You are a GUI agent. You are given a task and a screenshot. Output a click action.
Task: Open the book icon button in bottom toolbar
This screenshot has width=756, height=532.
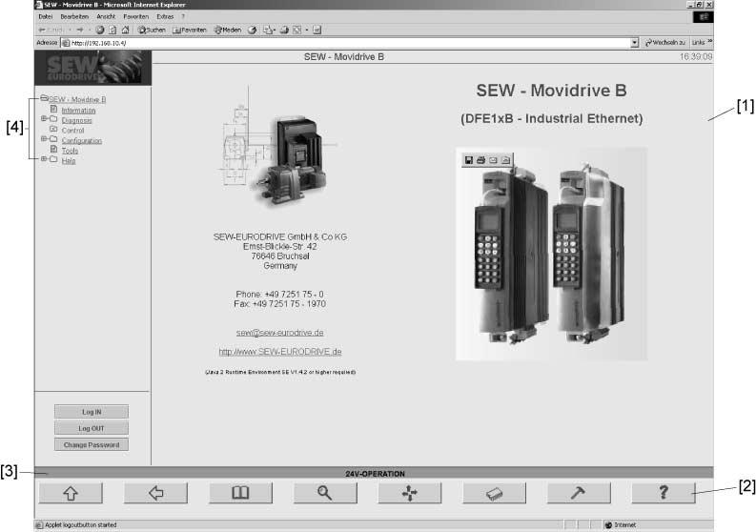(x=240, y=493)
